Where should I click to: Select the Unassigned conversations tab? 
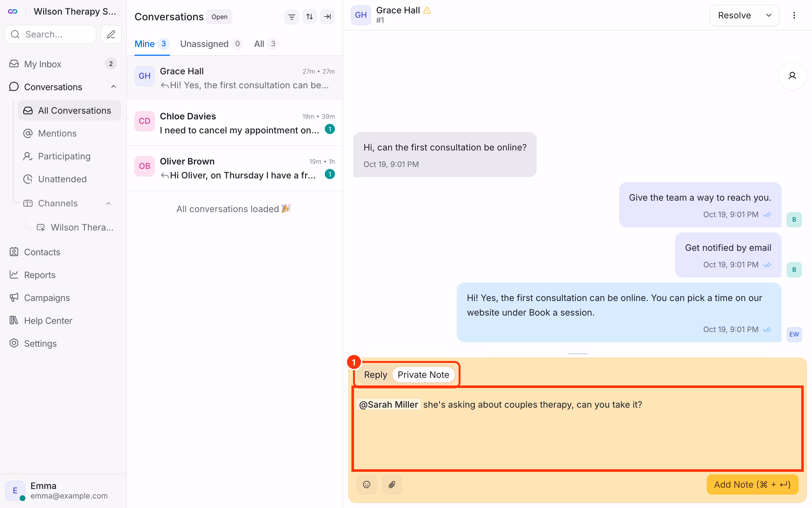211,44
